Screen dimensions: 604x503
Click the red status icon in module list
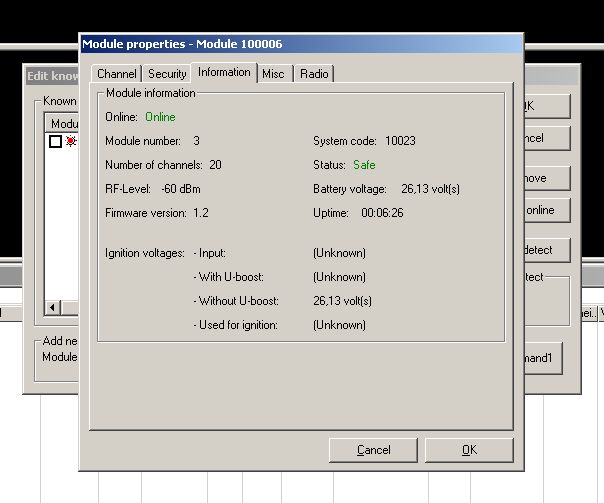coord(71,141)
